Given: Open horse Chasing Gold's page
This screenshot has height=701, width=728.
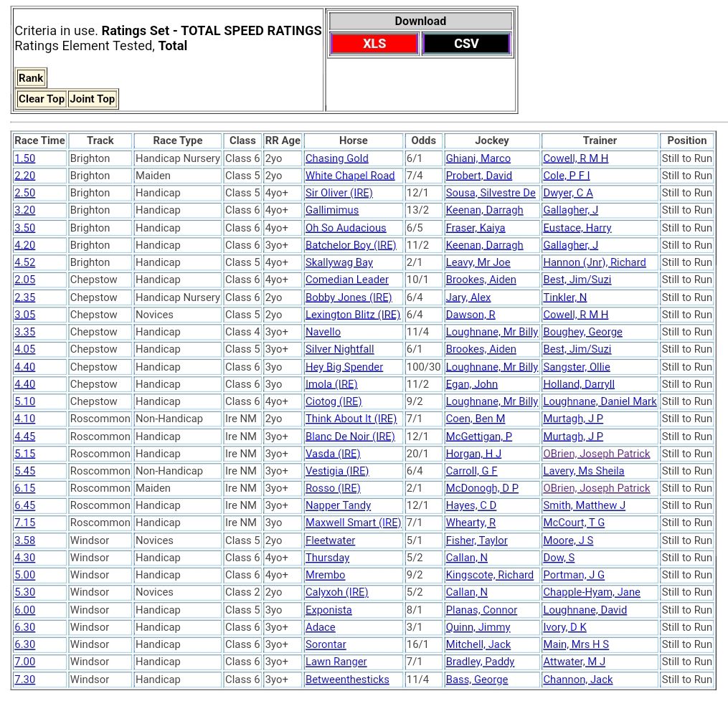Looking at the screenshot, I should pyautogui.click(x=336, y=158).
